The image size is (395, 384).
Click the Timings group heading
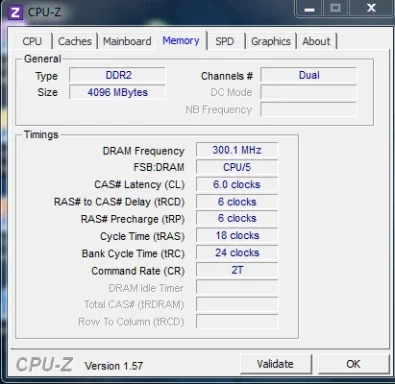point(41,135)
